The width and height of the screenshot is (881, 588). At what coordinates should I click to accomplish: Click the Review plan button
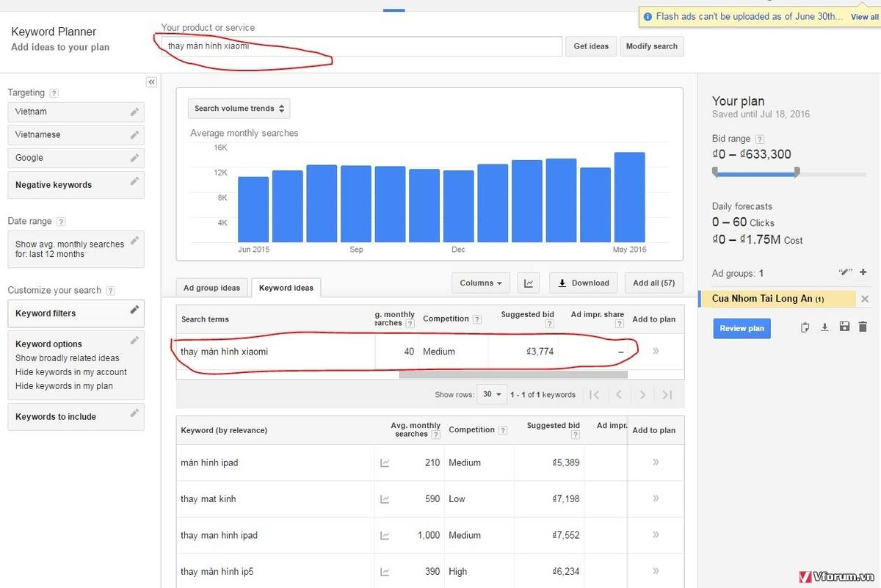tap(742, 328)
